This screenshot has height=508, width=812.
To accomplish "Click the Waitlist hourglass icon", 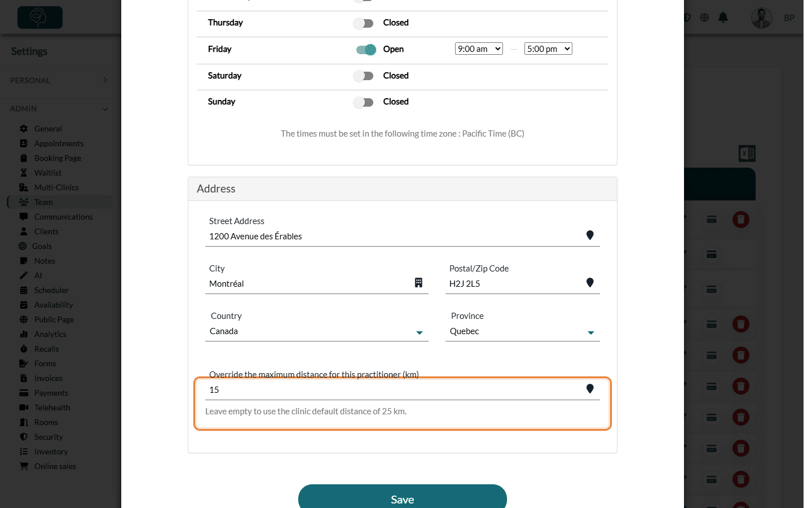I will (x=24, y=173).
